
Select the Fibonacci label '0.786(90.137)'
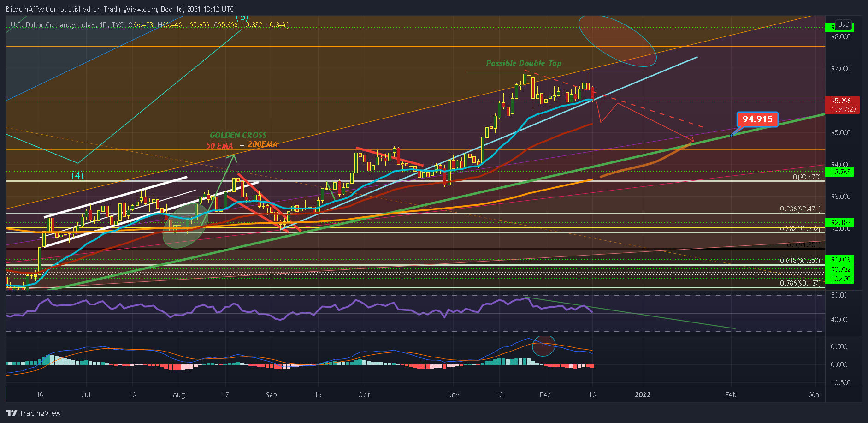800,283
